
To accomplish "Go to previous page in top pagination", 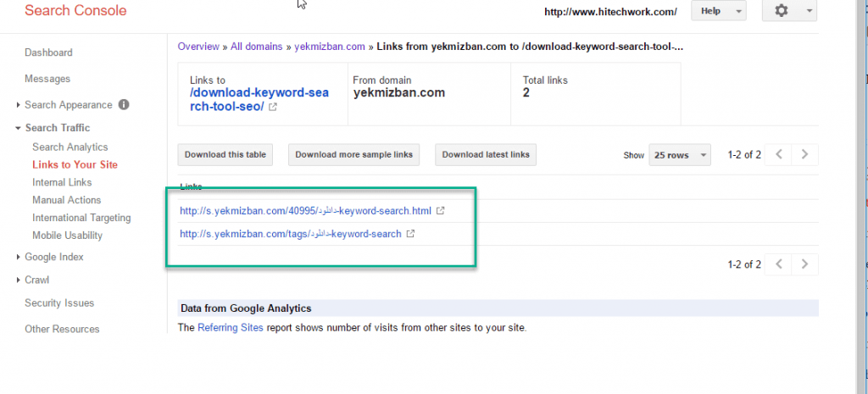I will coord(779,154).
